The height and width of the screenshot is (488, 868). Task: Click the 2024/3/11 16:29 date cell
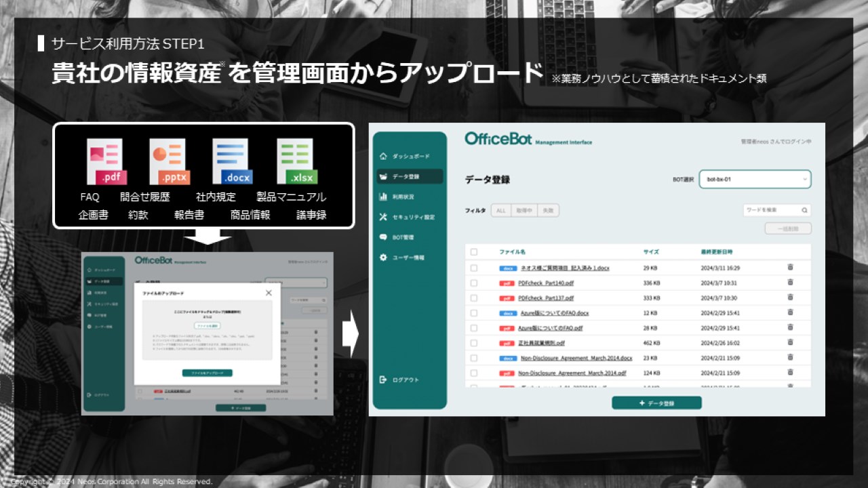tap(720, 268)
